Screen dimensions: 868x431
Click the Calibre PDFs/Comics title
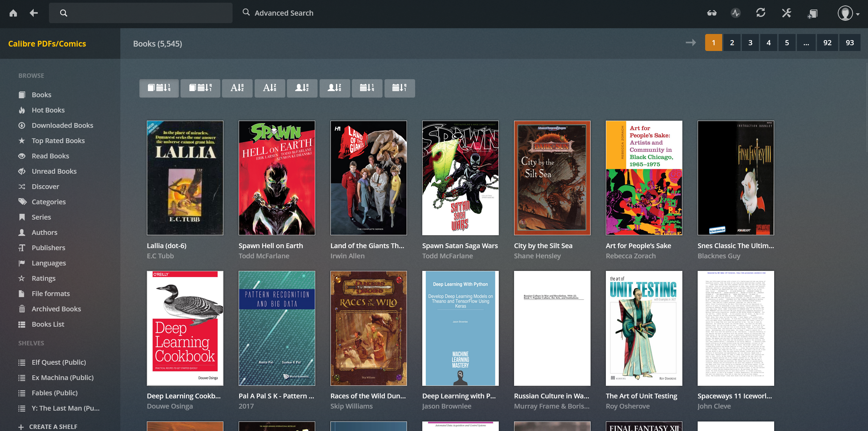[x=47, y=44]
